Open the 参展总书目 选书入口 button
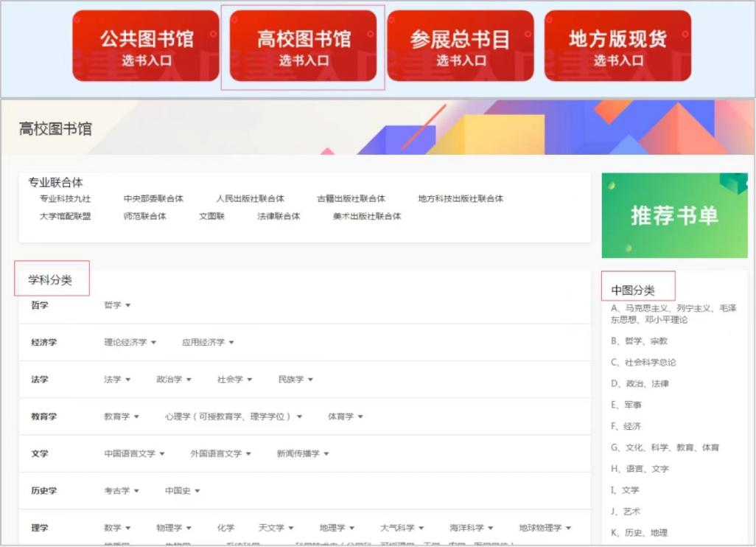This screenshot has width=756, height=547. (x=461, y=46)
